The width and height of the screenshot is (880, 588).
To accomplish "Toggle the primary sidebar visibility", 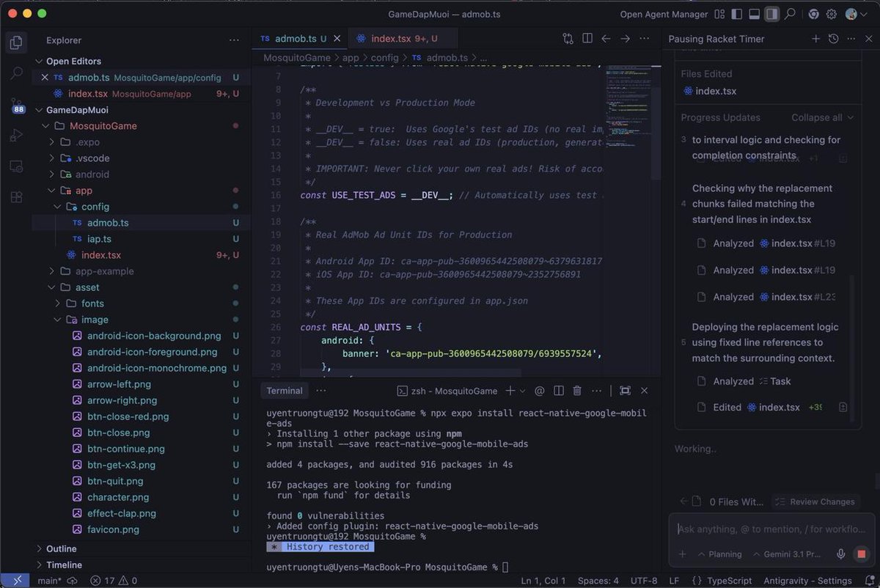I will point(736,14).
